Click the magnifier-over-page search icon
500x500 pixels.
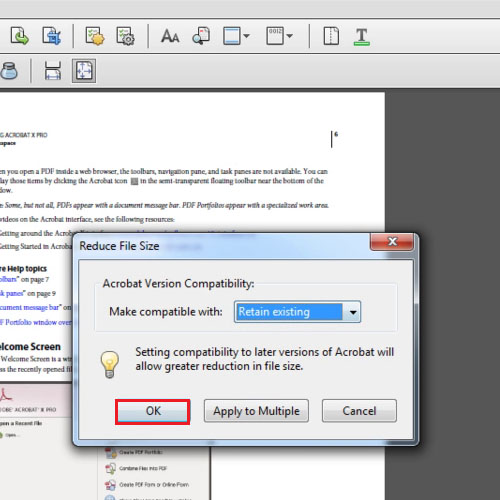point(201,36)
